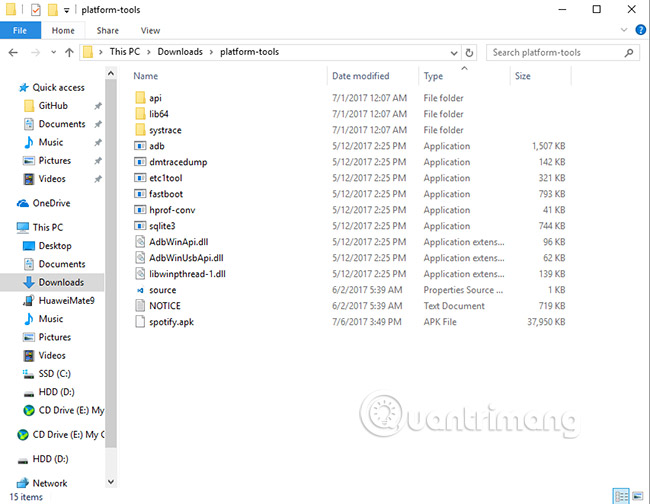Select the systrace folder icon
The image size is (650, 504).
click(140, 130)
